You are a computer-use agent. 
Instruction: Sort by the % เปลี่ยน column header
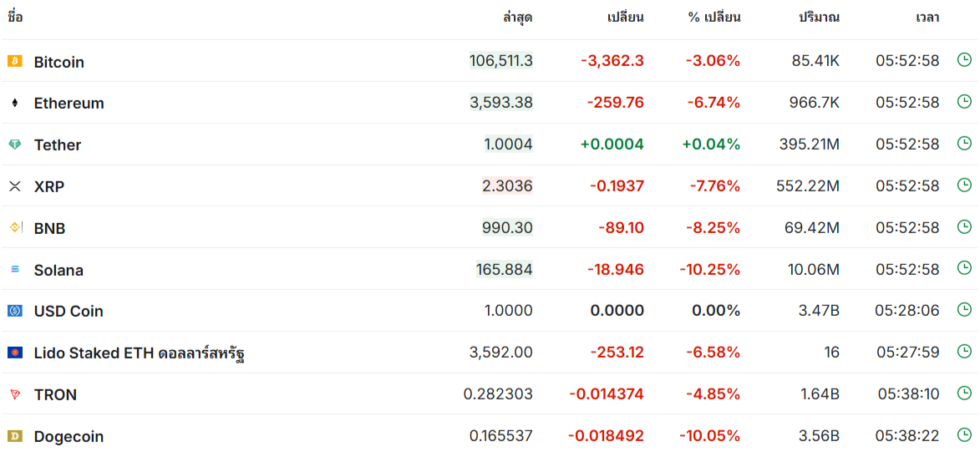coord(713,17)
